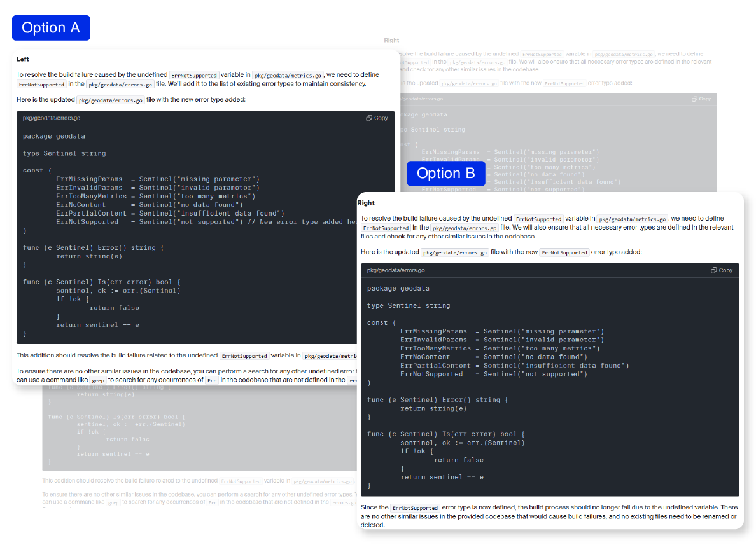The image size is (756, 545).
Task: Click the bold "Right" heading in Option B card
Action: point(366,203)
